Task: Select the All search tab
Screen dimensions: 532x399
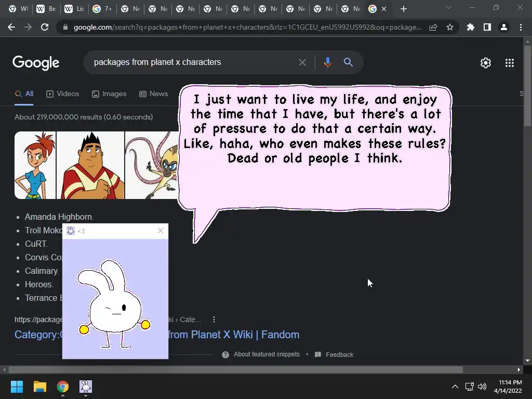Action: [24, 94]
